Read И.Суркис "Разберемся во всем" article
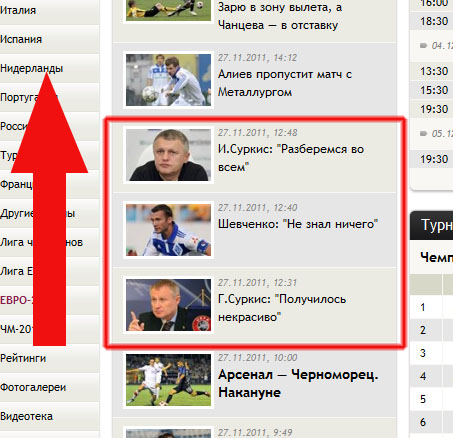453x438 pixels. 290,158
